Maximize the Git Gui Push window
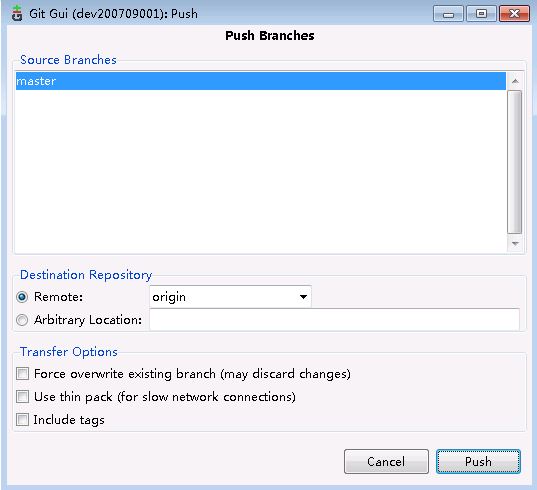This screenshot has height=490, width=537. pos(481,14)
